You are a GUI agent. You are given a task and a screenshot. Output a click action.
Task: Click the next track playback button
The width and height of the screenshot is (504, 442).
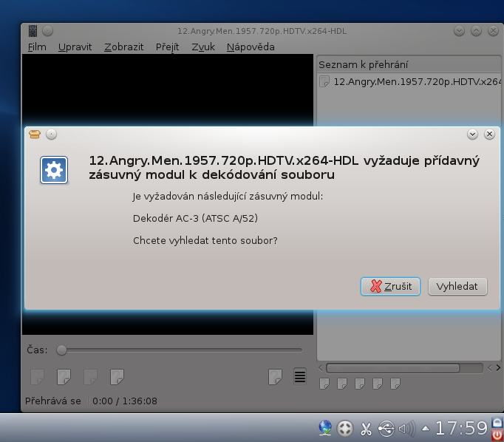[x=90, y=376]
